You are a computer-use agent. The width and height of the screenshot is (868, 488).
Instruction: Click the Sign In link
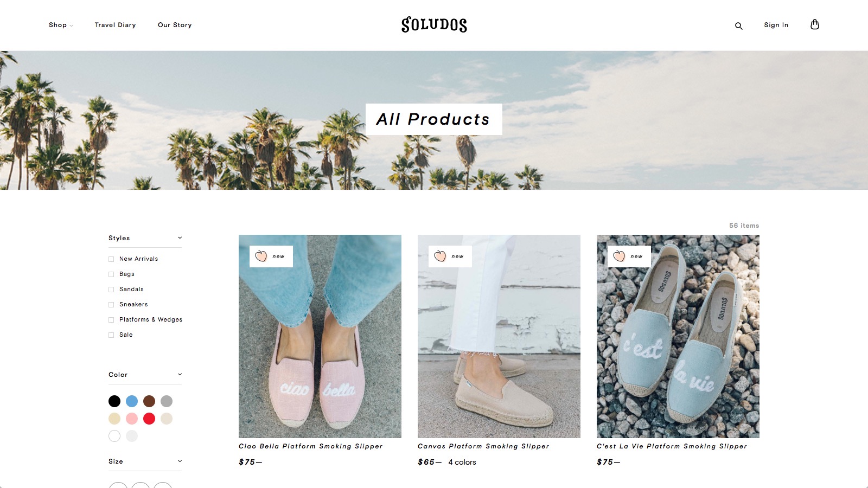(x=776, y=25)
